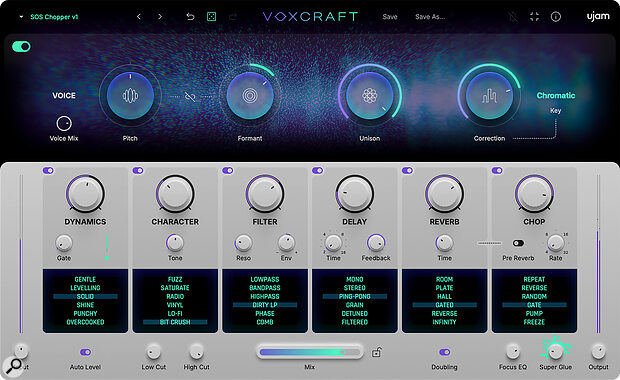This screenshot has height=380, width=620.
Task: Toggle the Auto Level switch
Action: click(85, 352)
